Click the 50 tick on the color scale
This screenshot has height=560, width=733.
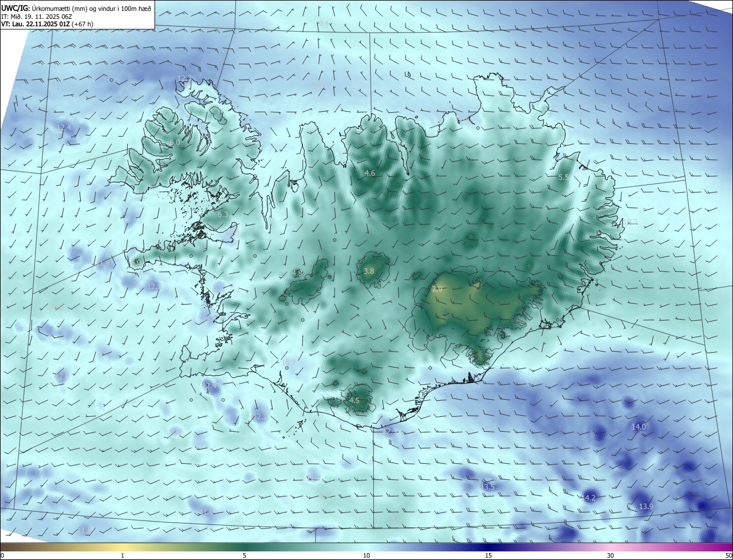coord(728,555)
